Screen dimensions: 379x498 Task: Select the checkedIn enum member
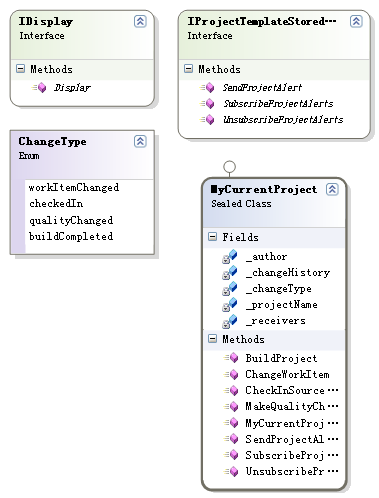[56, 203]
